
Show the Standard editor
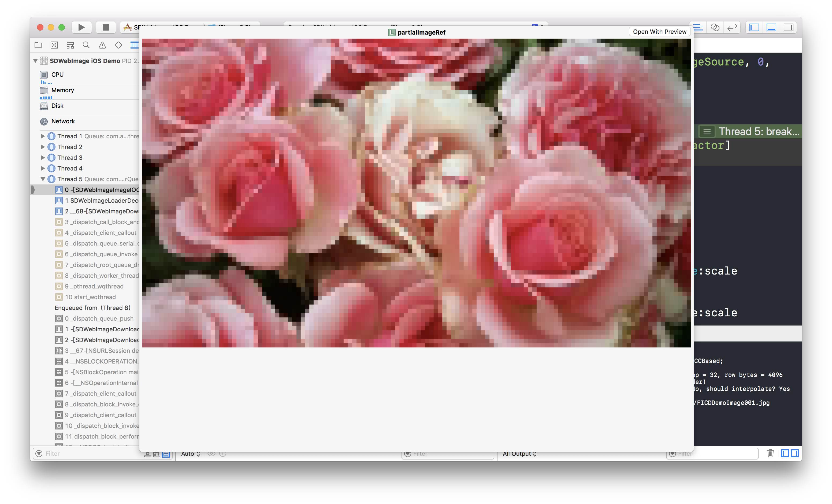click(x=698, y=27)
